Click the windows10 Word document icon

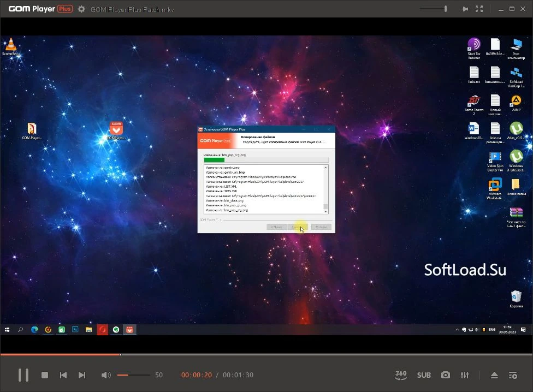point(473,131)
